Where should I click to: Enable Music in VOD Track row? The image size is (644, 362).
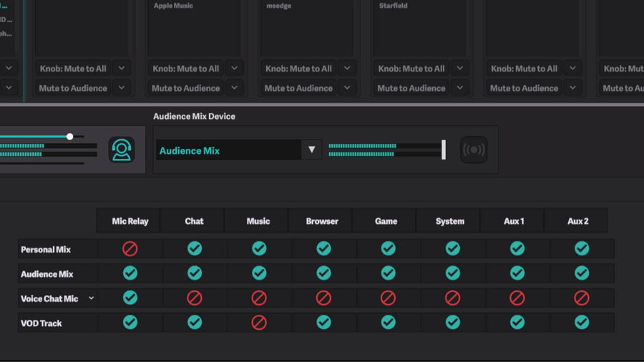(x=259, y=323)
